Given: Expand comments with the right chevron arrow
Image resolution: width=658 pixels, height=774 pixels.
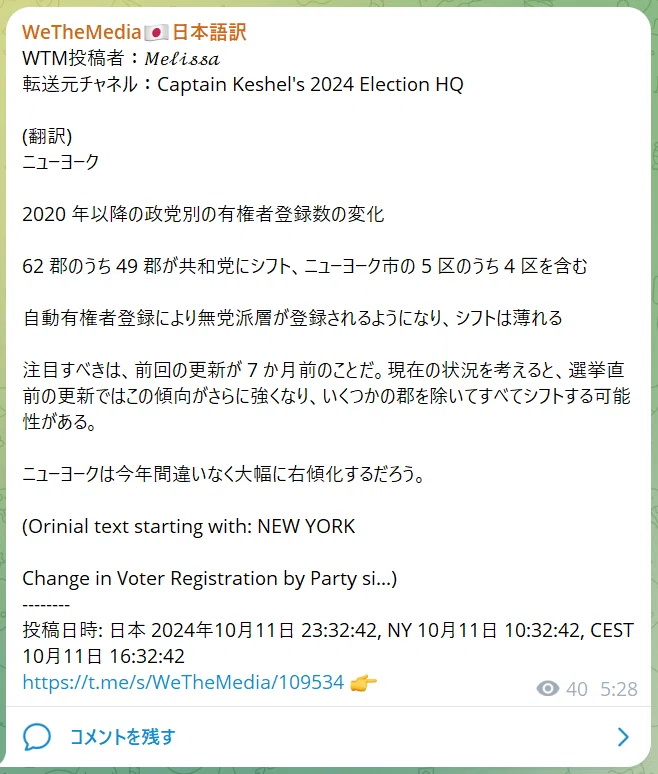Looking at the screenshot, I should click(623, 737).
